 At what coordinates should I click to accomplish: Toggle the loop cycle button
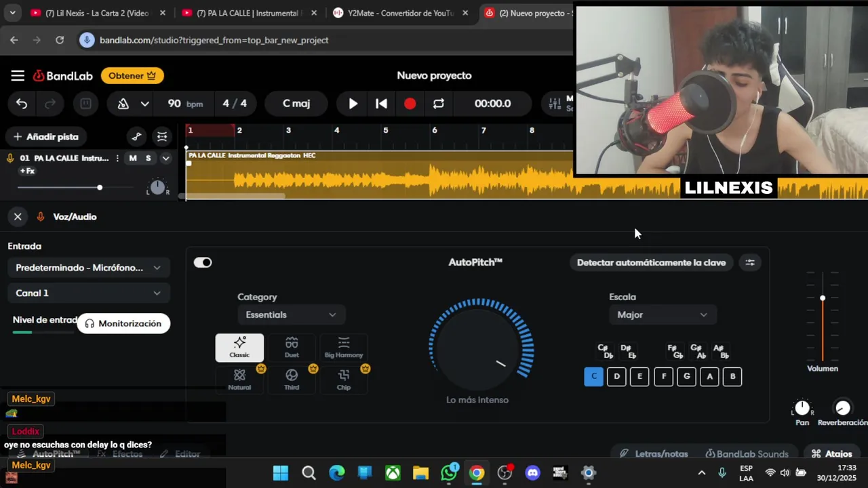point(439,104)
